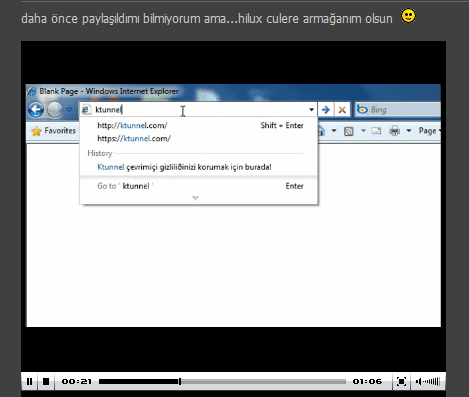This screenshot has width=469, height=397.
Task: Click the Go arrow next to the address bar
Action: coord(326,110)
